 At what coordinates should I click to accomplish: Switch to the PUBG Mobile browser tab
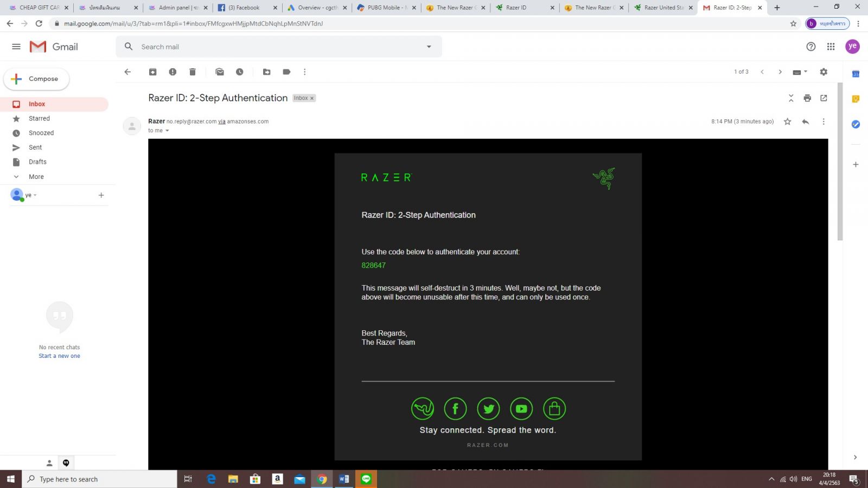(386, 8)
